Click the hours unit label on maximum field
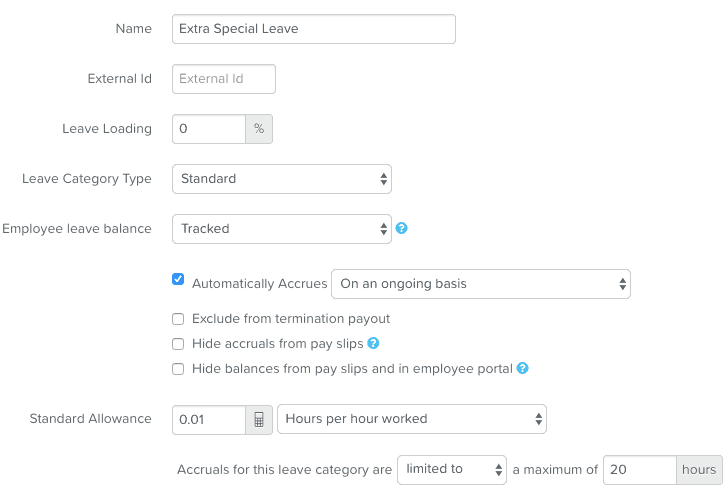 (699, 470)
